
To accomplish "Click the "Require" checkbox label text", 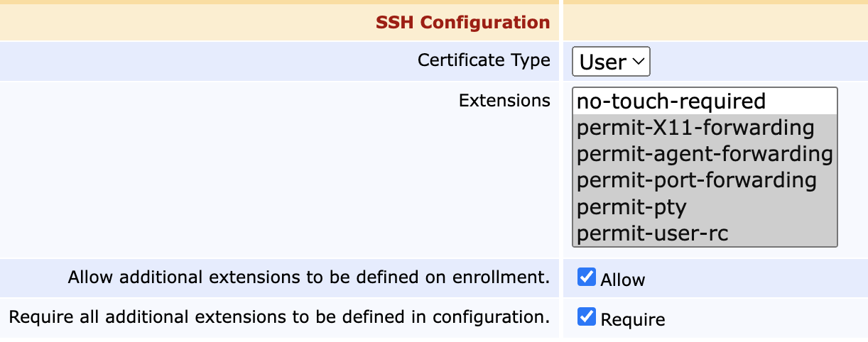I will [633, 319].
